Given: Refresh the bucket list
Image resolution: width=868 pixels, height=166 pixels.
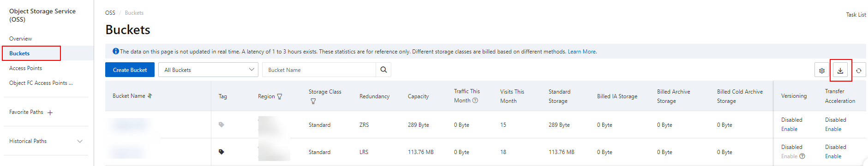Looking at the screenshot, I should 859,71.
